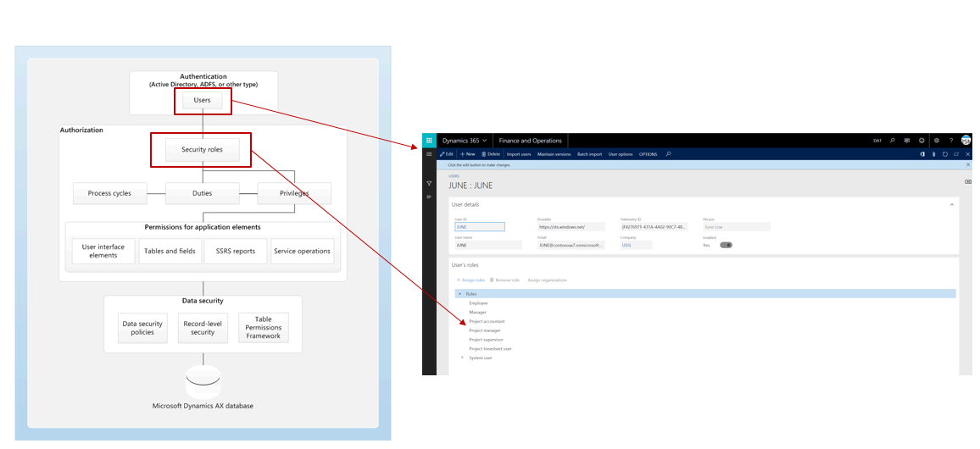
Task: Refresh the page with the circular arrow icon
Action: pos(945,154)
